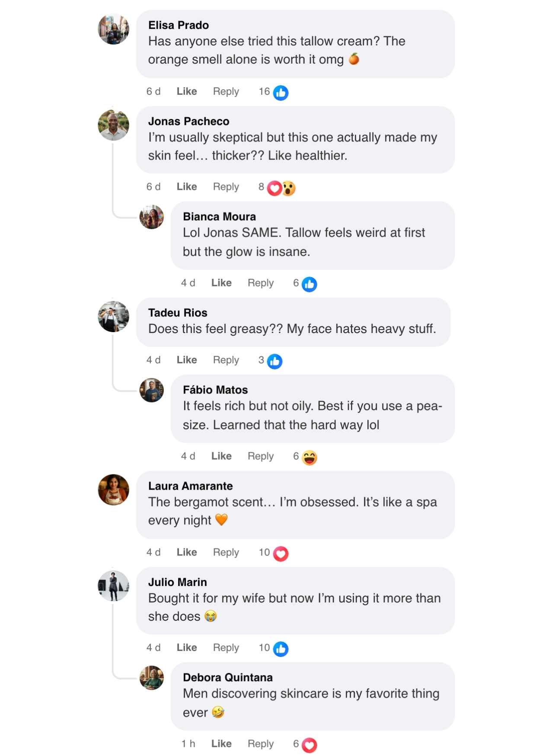Click the 1 h timestamp on Debora's reply

click(x=188, y=743)
